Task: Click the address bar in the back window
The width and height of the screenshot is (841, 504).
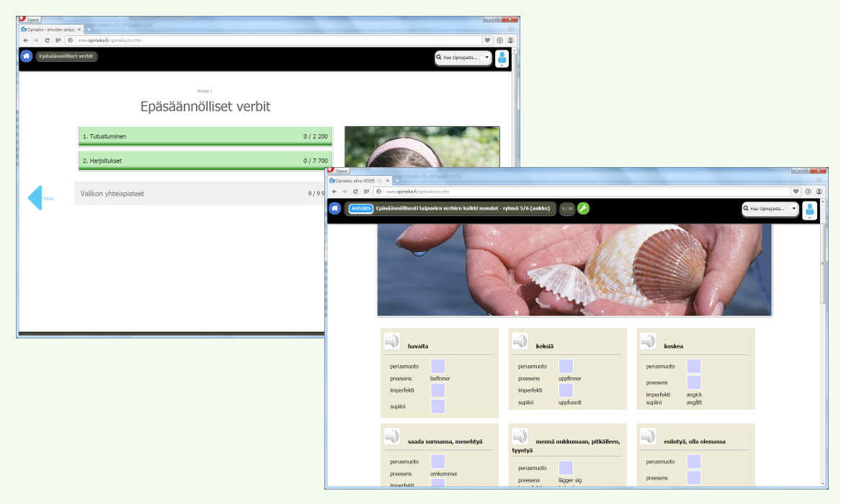Action: [274, 40]
